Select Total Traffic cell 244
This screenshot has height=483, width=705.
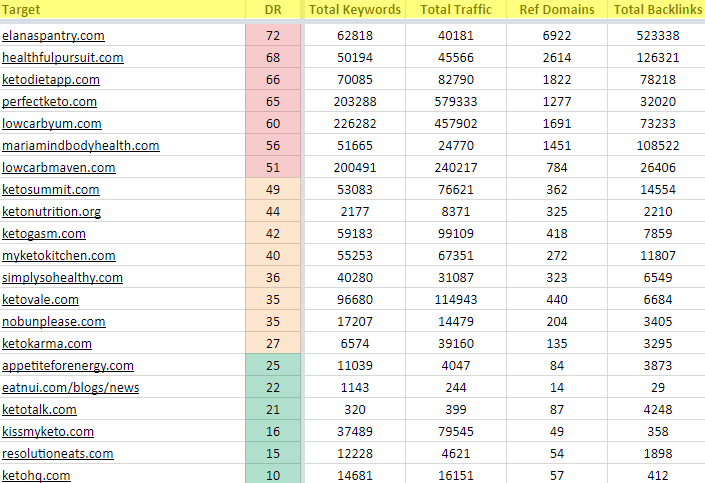click(456, 388)
